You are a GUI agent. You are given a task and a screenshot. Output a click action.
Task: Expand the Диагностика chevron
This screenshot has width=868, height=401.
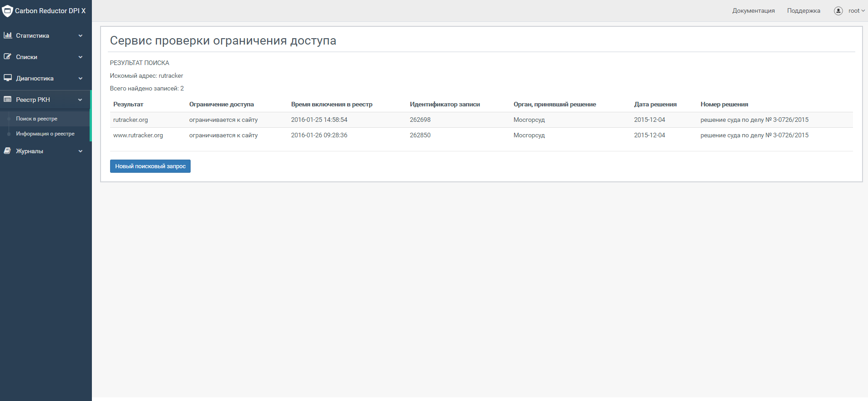(x=81, y=78)
